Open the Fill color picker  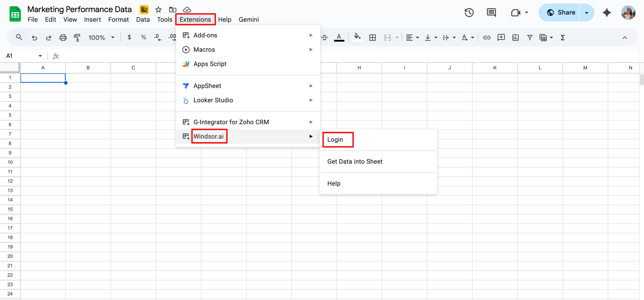[357, 37]
